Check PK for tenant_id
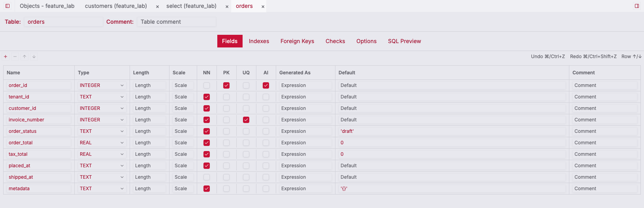This screenshot has height=208, width=644. point(226,97)
